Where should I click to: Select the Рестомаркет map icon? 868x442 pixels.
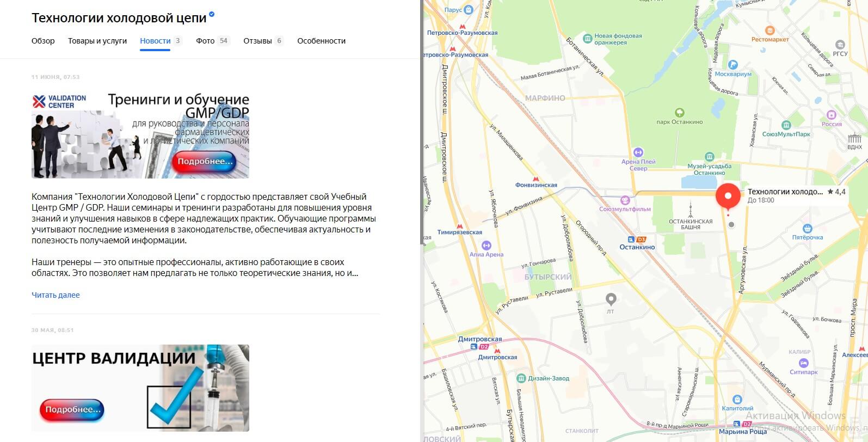pyautogui.click(x=769, y=30)
